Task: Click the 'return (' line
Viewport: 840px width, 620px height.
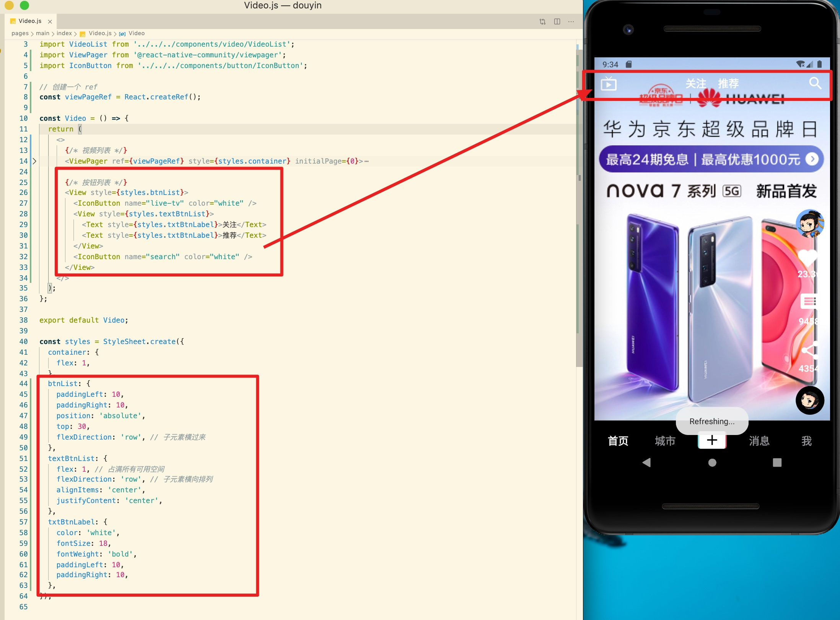Action: tap(65, 129)
